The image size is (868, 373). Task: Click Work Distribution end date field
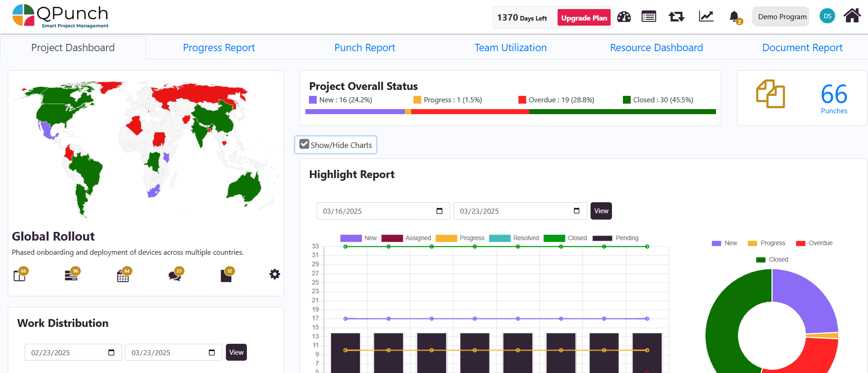pos(173,352)
